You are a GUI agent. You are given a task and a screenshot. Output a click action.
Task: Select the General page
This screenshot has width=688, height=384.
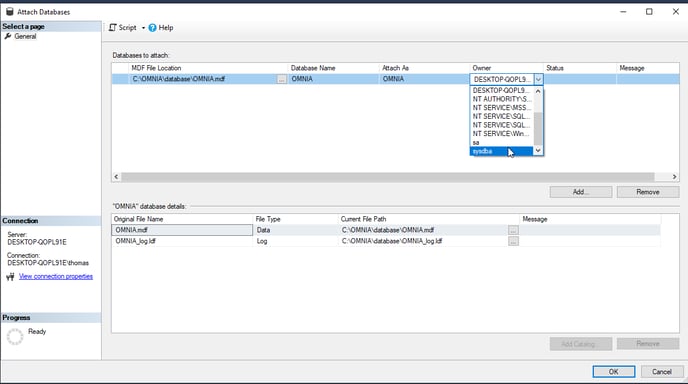tap(25, 36)
